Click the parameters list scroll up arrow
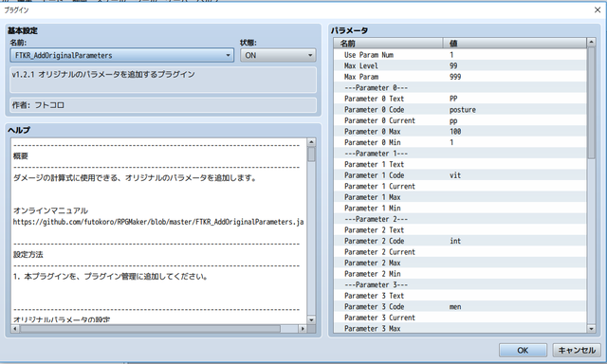This screenshot has width=607, height=364. tap(591, 42)
